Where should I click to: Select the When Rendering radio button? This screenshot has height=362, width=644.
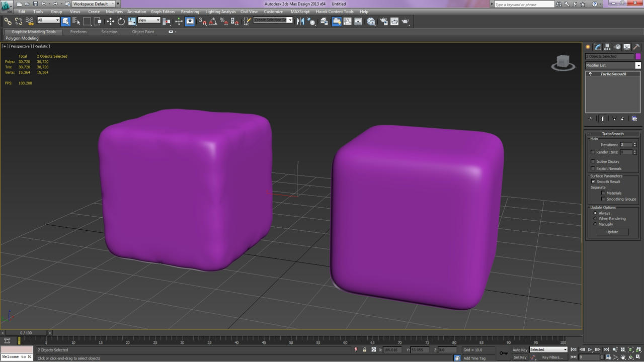[595, 218]
